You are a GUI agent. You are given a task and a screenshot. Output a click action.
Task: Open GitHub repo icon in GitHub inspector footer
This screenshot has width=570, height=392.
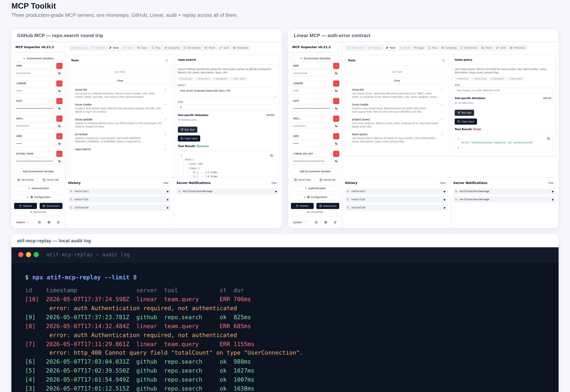58,222
